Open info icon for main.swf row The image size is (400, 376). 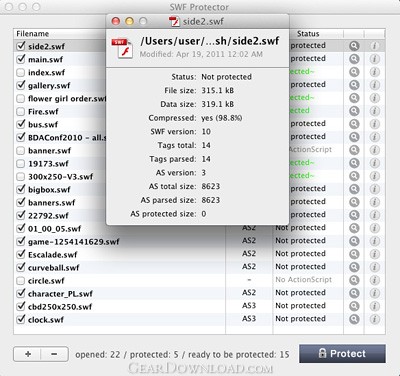coord(374,59)
